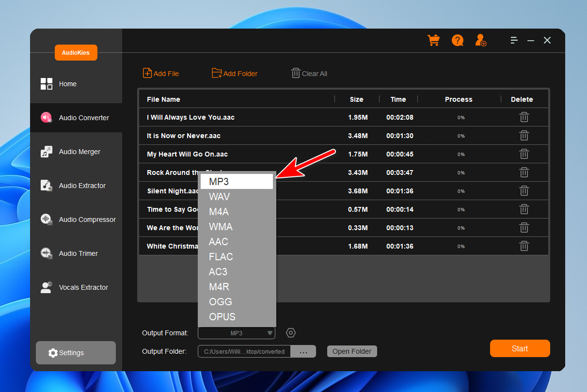Click the 3.48M size value

tap(358, 136)
